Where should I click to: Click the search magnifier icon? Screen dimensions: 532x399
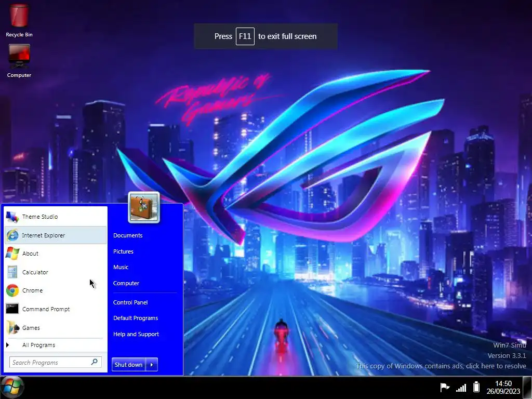95,362
